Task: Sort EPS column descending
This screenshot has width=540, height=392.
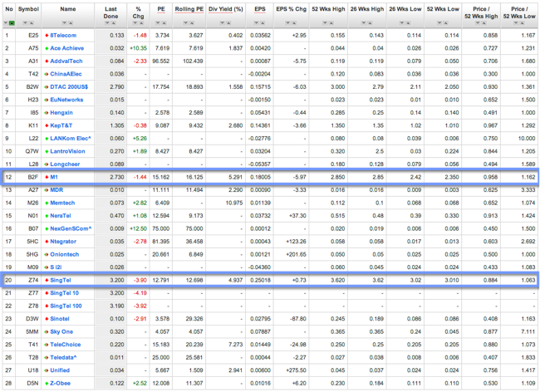Action: [256, 23]
